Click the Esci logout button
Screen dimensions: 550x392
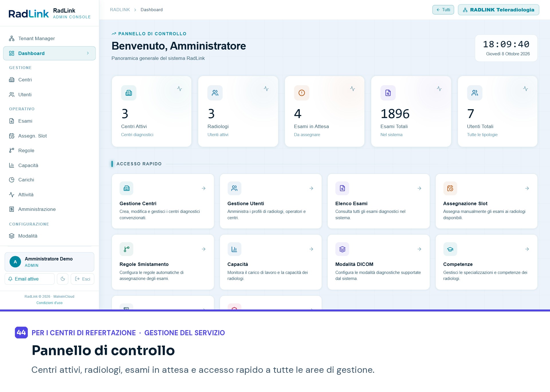pos(82,279)
